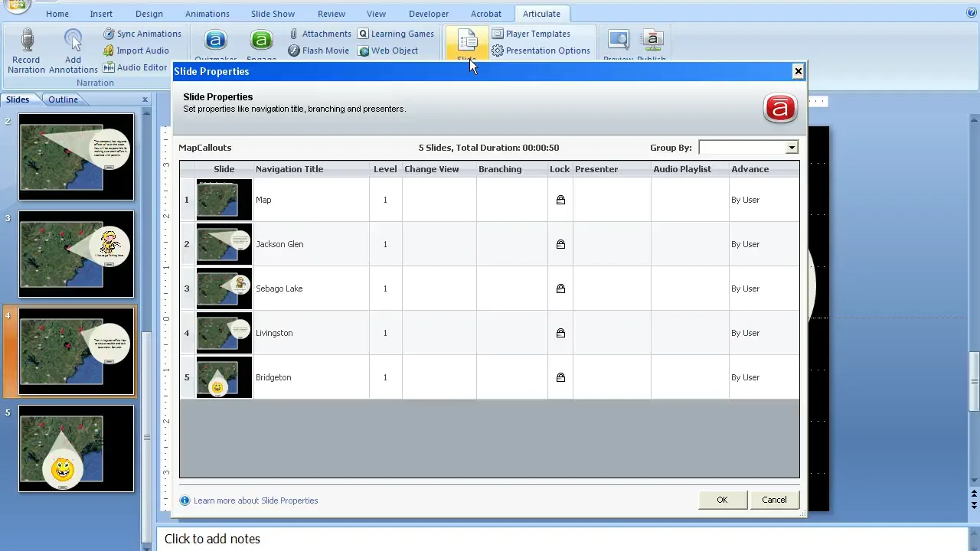Toggle lock for Sebago Lake slide

(560, 289)
